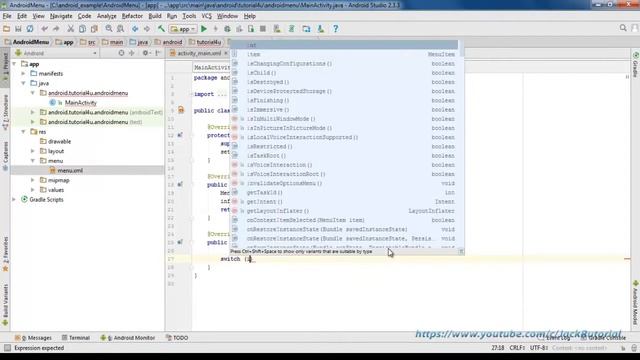Screen dimensions: 640x360
Task: Copy icon in main toolbar
Action: coord(82,29)
